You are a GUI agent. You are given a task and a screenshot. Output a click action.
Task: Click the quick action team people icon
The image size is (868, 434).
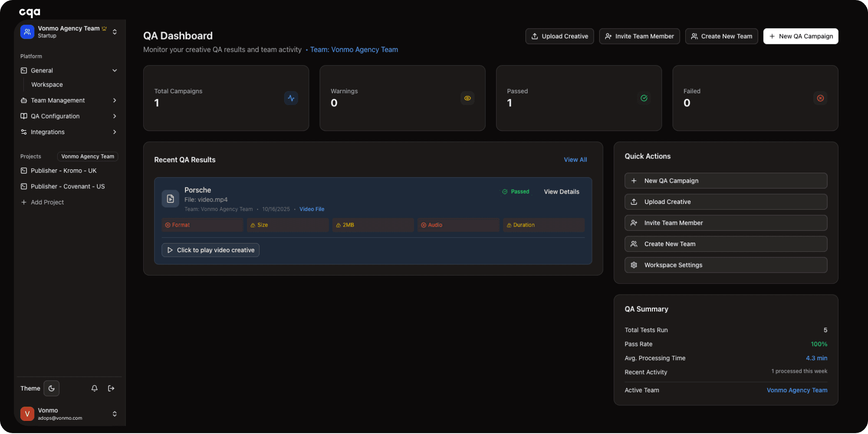(x=634, y=244)
